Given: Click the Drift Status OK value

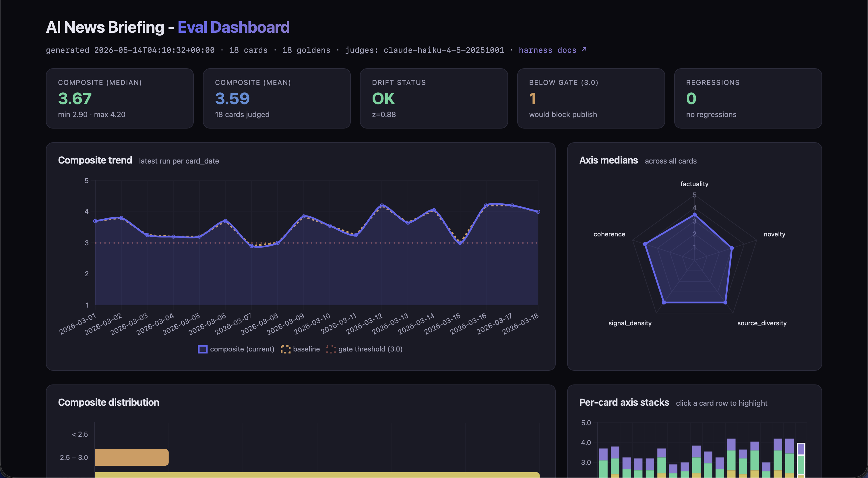Looking at the screenshot, I should pyautogui.click(x=383, y=98).
